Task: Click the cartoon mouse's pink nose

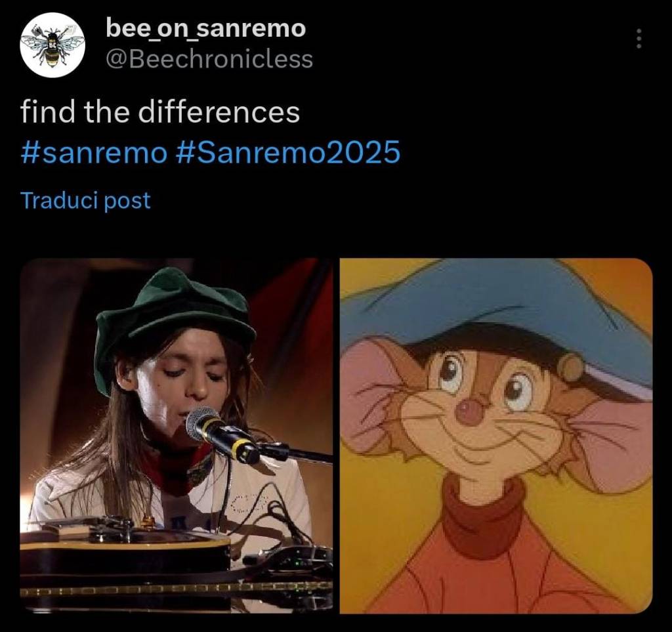Action: pyautogui.click(x=469, y=410)
